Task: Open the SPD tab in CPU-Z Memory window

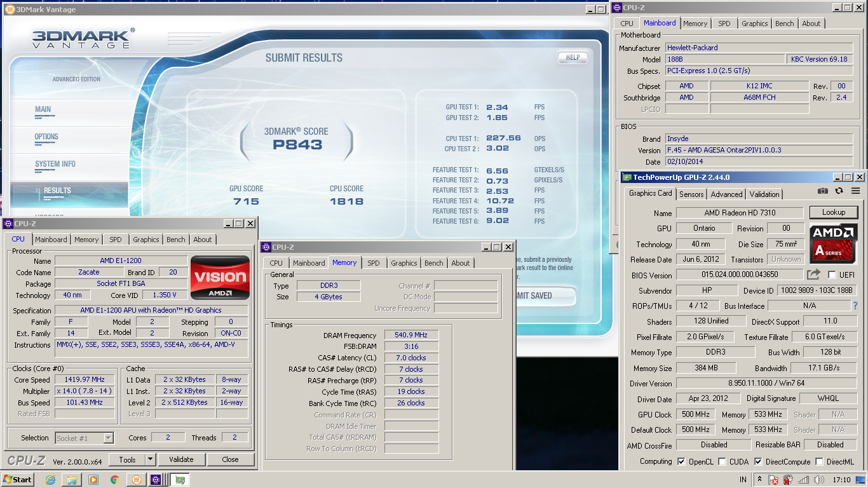Action: 374,263
